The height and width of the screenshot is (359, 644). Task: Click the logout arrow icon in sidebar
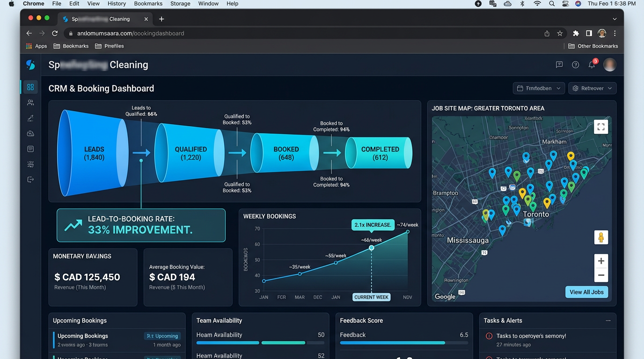pyautogui.click(x=30, y=179)
